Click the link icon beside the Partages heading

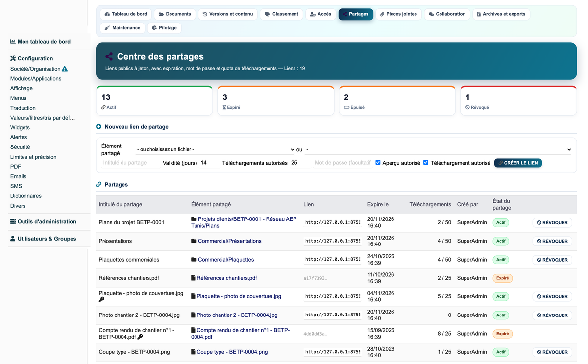click(x=99, y=185)
